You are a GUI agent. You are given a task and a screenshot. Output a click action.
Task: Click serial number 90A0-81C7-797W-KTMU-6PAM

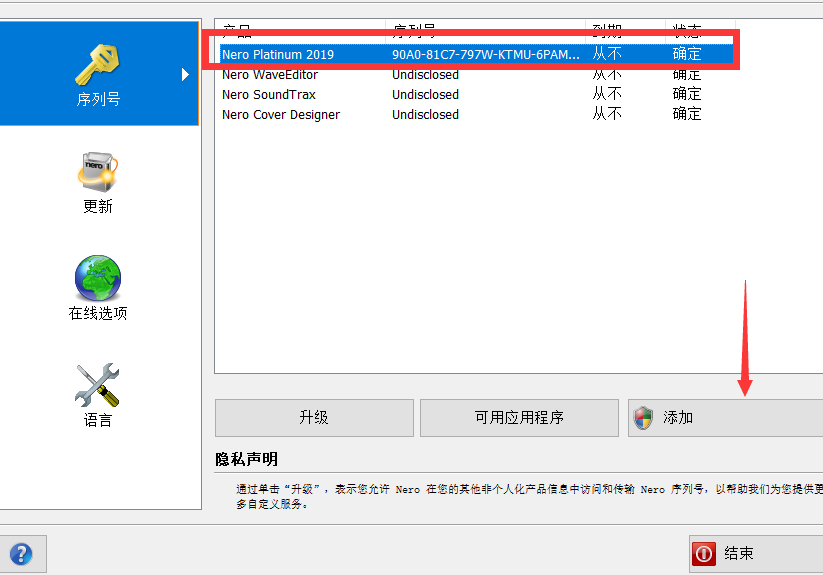(x=486, y=55)
